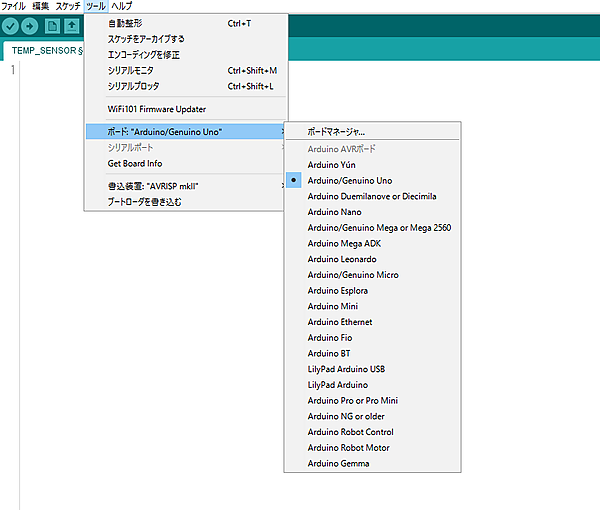Screen dimensions: 600x510
Task: Click the New sketch toolbar icon
Action: (52, 26)
